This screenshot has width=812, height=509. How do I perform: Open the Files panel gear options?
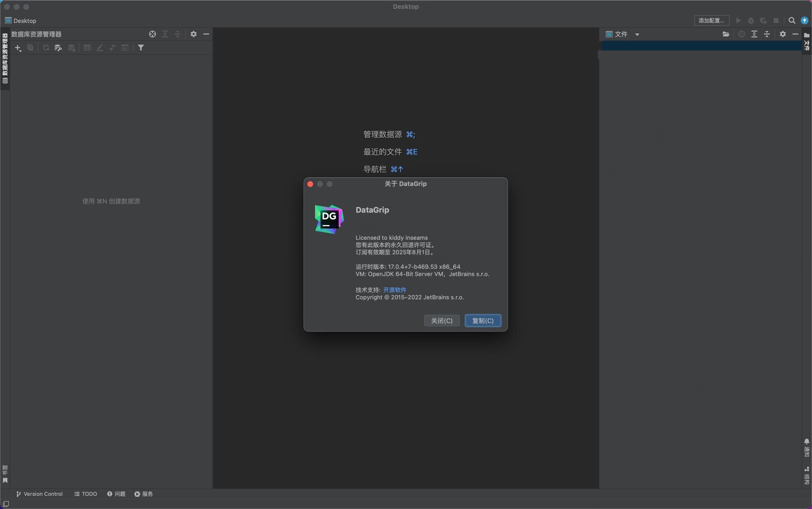click(x=783, y=34)
